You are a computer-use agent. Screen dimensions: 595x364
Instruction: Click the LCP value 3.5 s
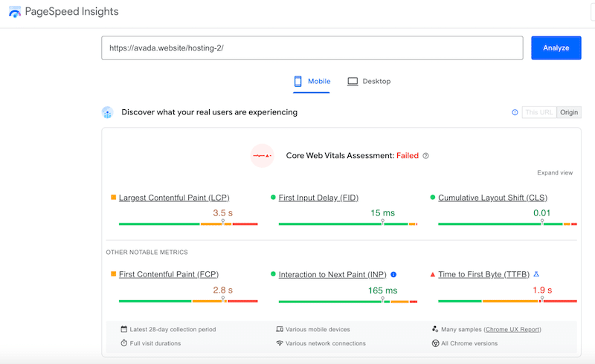(222, 213)
